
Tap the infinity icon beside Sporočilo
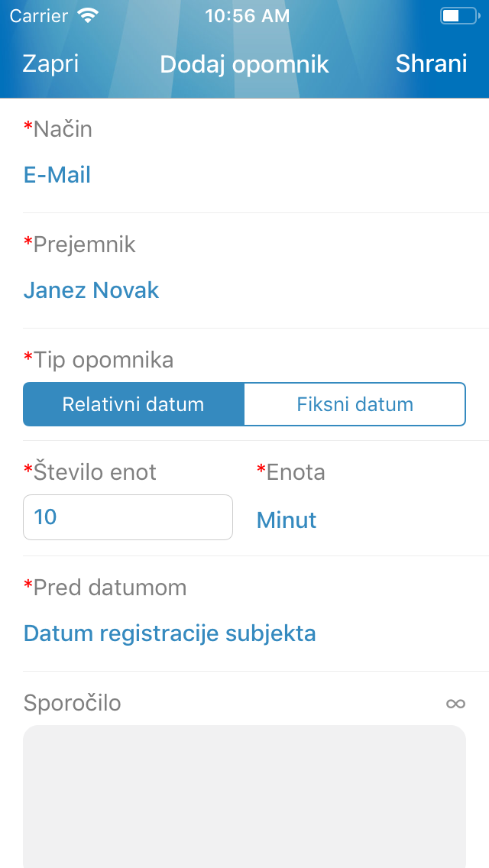tap(455, 703)
